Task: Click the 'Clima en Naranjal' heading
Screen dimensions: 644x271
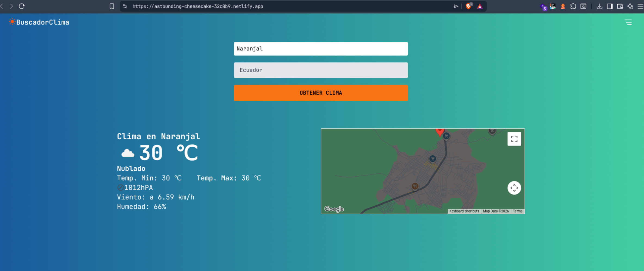Action: pos(159,136)
